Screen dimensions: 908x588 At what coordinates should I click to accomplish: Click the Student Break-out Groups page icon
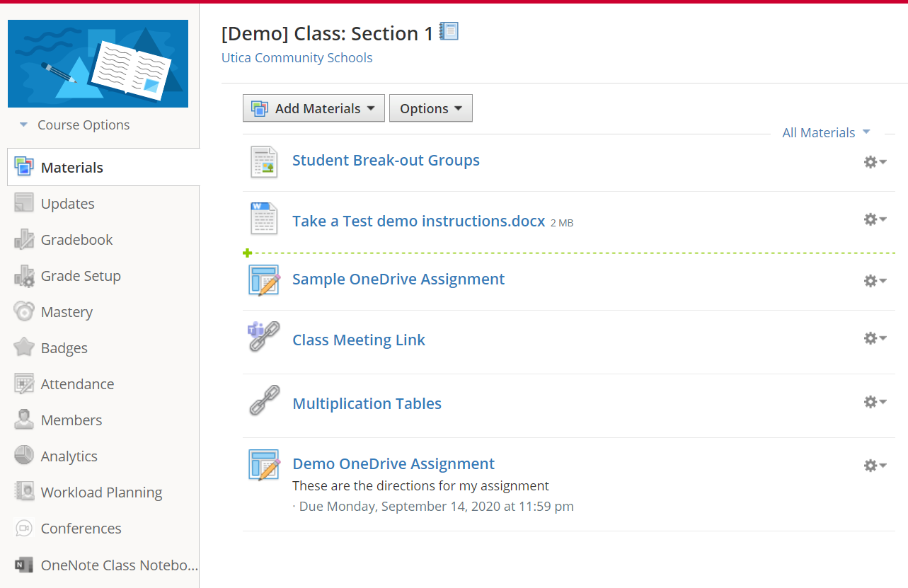point(264,161)
